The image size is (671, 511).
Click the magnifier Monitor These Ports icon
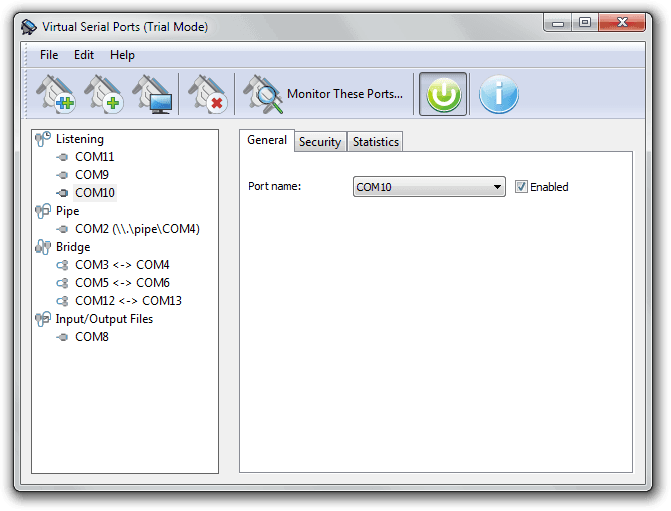click(x=263, y=94)
